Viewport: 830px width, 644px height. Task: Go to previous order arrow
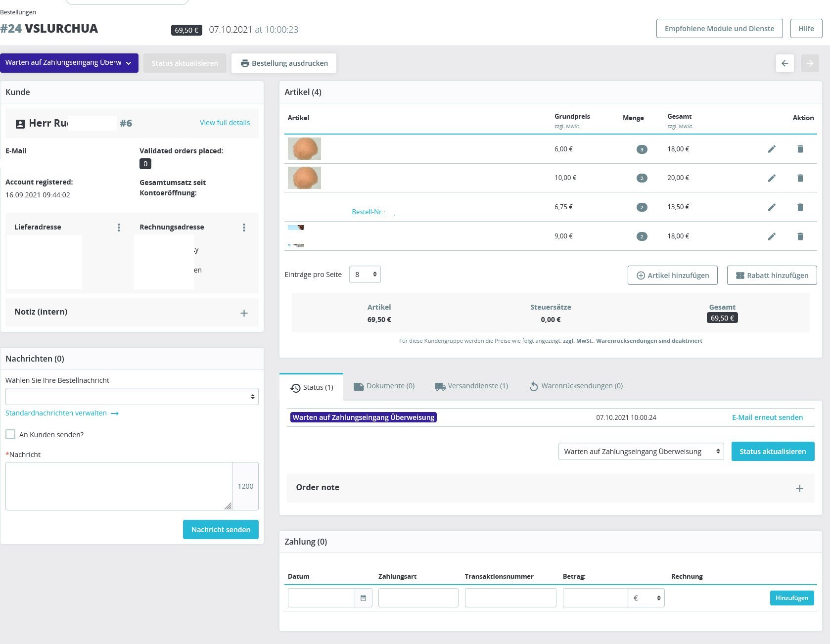(785, 63)
